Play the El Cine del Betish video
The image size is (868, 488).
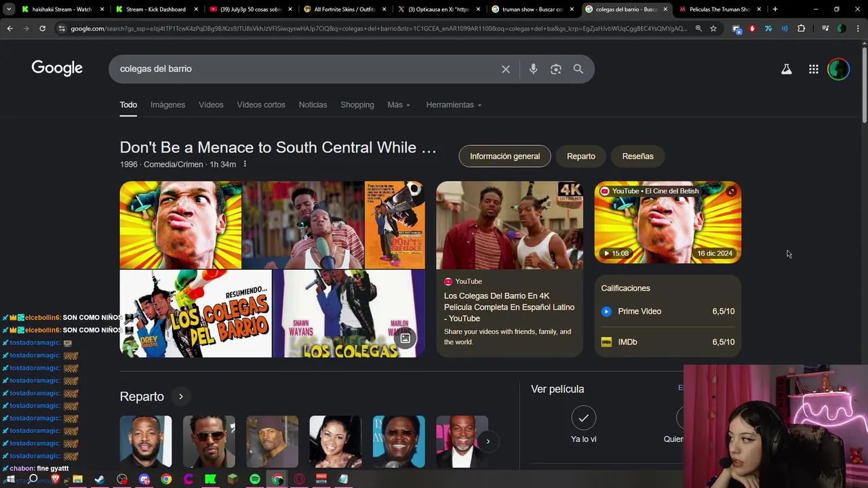click(668, 222)
